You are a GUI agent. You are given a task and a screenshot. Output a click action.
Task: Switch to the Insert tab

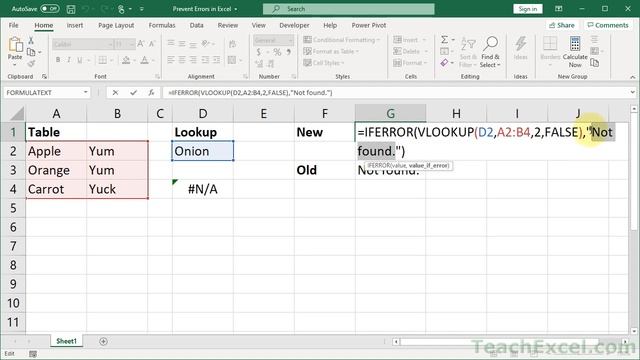click(x=75, y=25)
